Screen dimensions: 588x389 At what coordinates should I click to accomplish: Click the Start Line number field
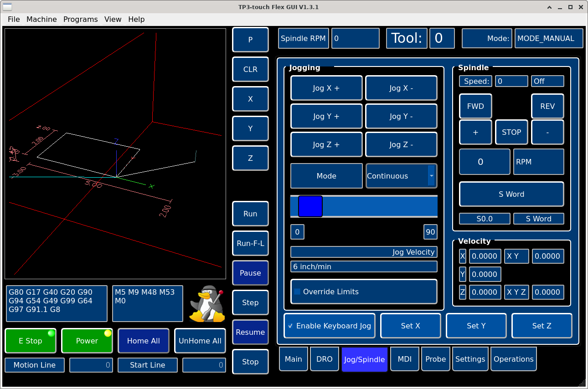pyautogui.click(x=204, y=365)
